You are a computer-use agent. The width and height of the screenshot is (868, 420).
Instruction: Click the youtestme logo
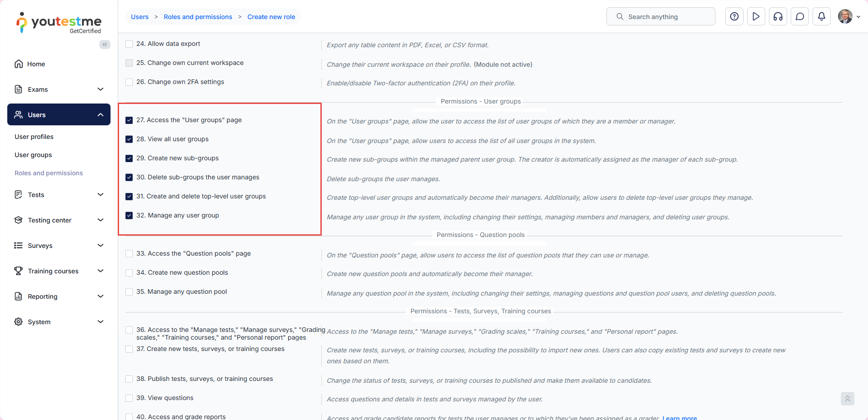pos(59,23)
